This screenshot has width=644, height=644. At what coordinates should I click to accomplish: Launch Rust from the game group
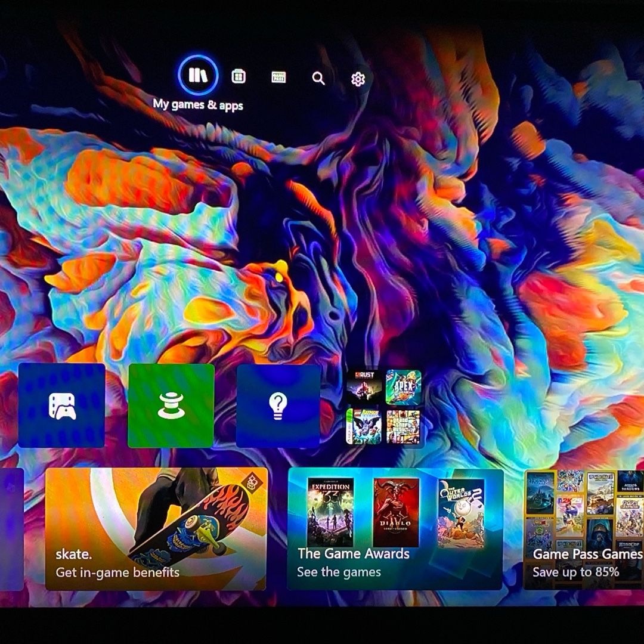364,387
